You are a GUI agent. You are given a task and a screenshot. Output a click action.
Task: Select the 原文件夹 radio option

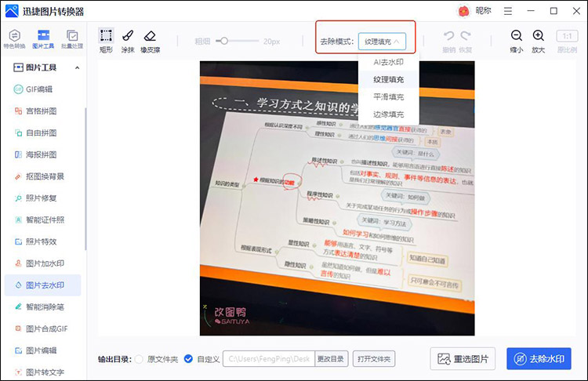(x=140, y=359)
